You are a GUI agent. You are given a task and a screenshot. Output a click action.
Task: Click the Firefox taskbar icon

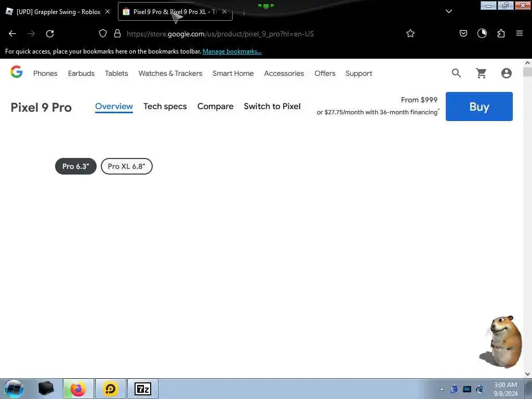[x=78, y=389]
